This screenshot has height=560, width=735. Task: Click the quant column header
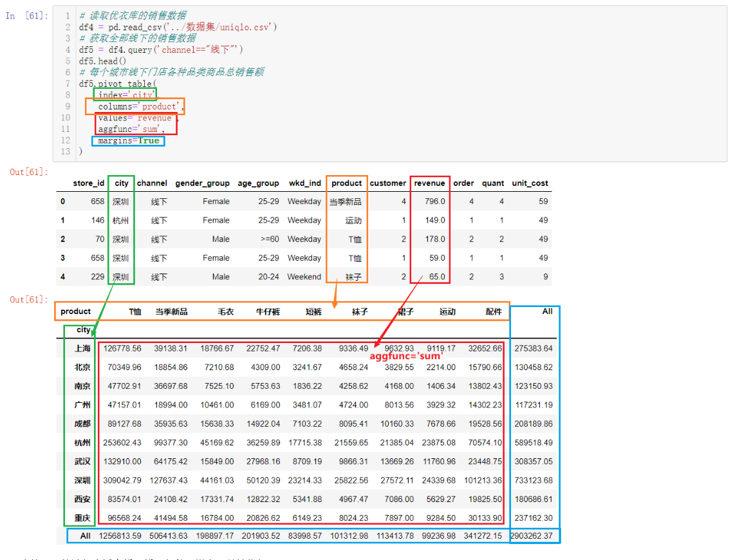(x=493, y=183)
